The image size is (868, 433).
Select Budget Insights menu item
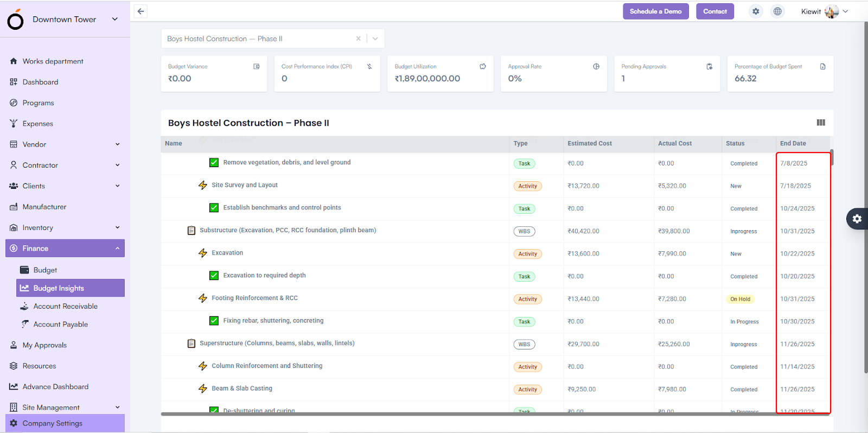click(71, 288)
